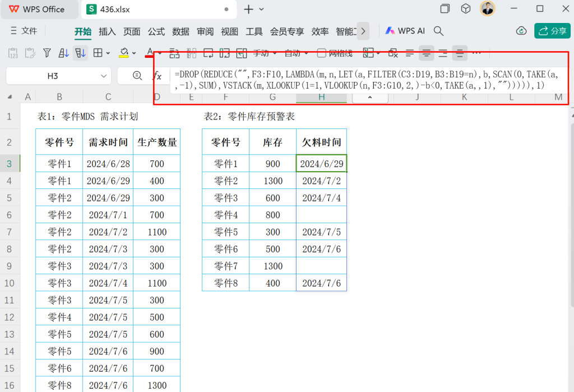Open the 自动 dropdown
Viewport: 574px width, 392px height.
[297, 53]
